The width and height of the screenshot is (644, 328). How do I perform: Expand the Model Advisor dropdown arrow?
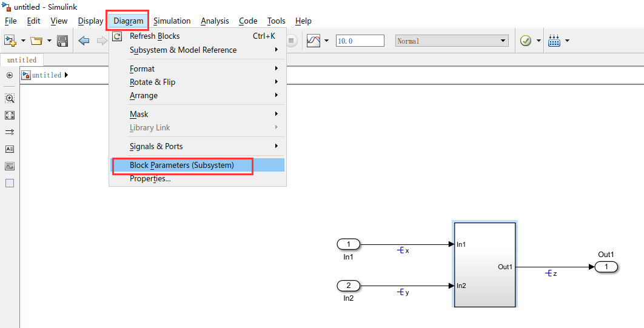point(538,41)
